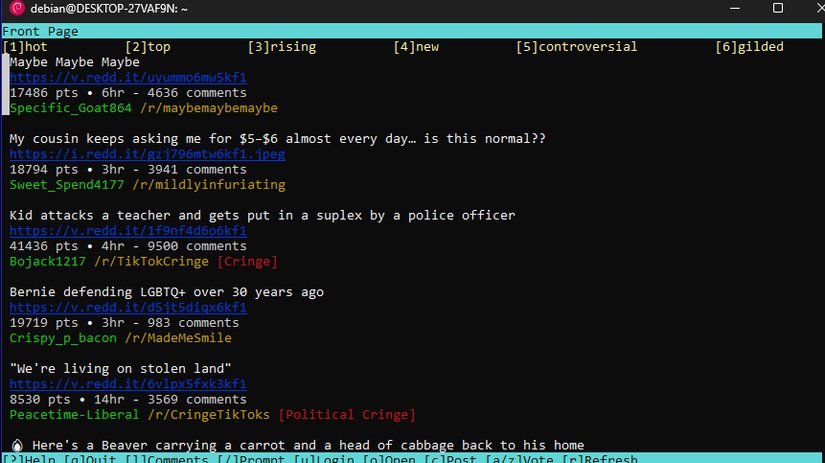Click "4636 comments" count
This screenshot has width=825, height=463.
point(197,93)
